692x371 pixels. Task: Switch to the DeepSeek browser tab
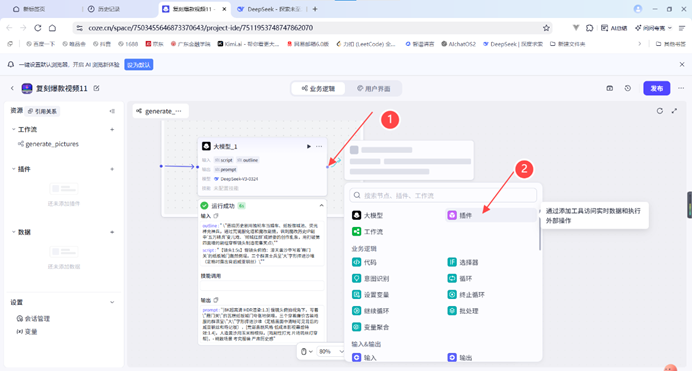pos(270,9)
